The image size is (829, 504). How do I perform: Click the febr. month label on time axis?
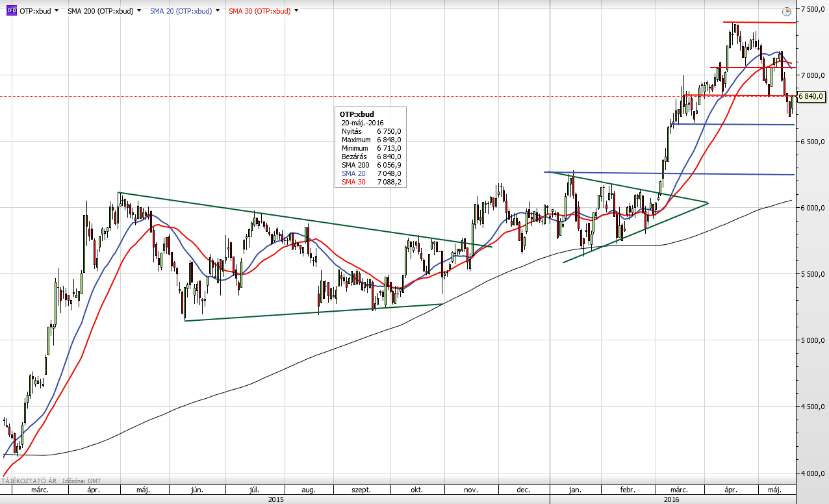(627, 490)
